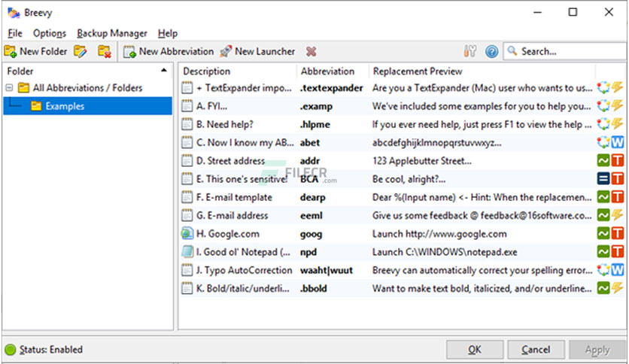629x364 pixels.
Task: Click 'Launch http://www.google.com' preview text
Action: coord(439,234)
